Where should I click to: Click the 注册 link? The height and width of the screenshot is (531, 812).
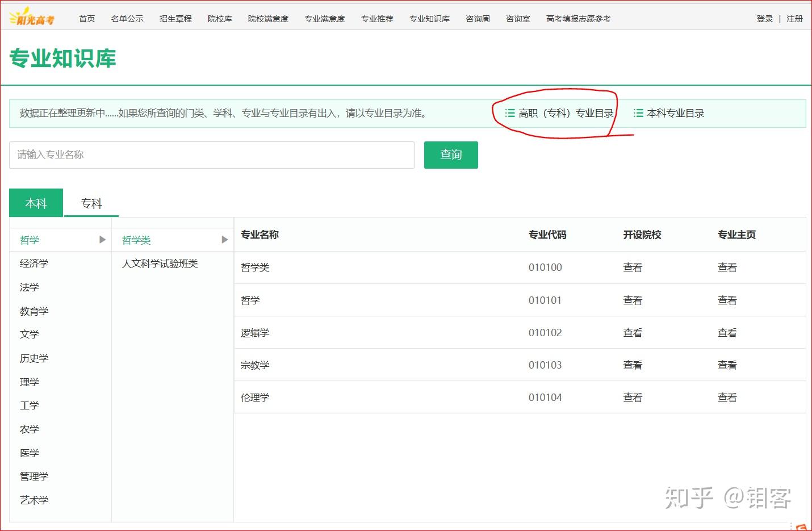coord(794,19)
